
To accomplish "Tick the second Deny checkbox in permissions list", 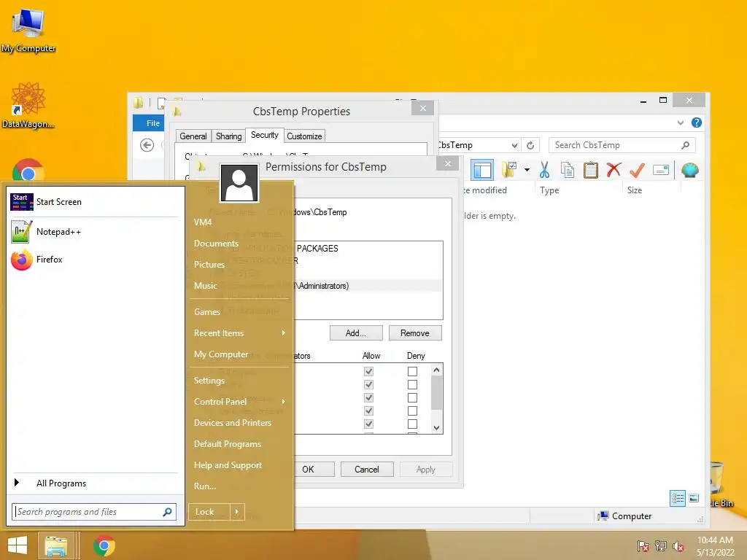I will coord(413,384).
